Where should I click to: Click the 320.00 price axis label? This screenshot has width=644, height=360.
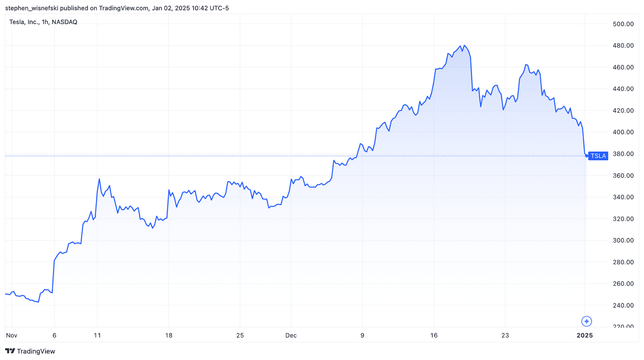coord(623,219)
